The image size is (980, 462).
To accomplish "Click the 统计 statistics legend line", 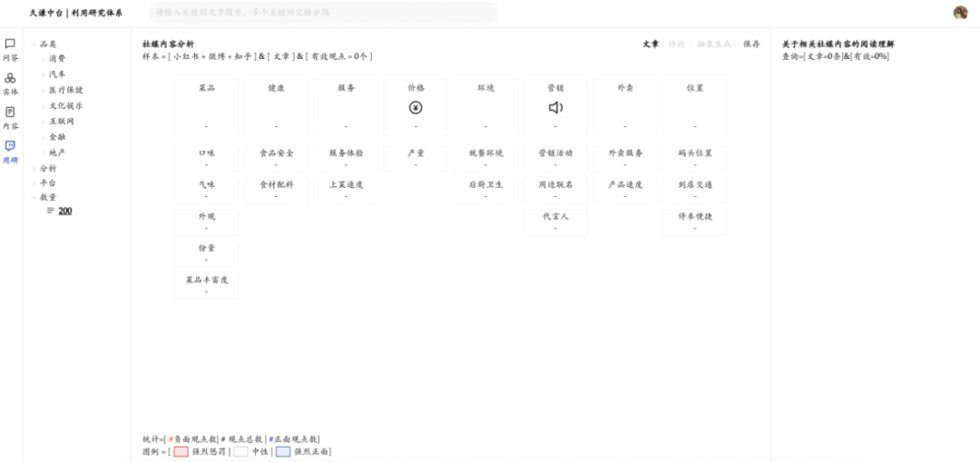I will click(231, 439).
